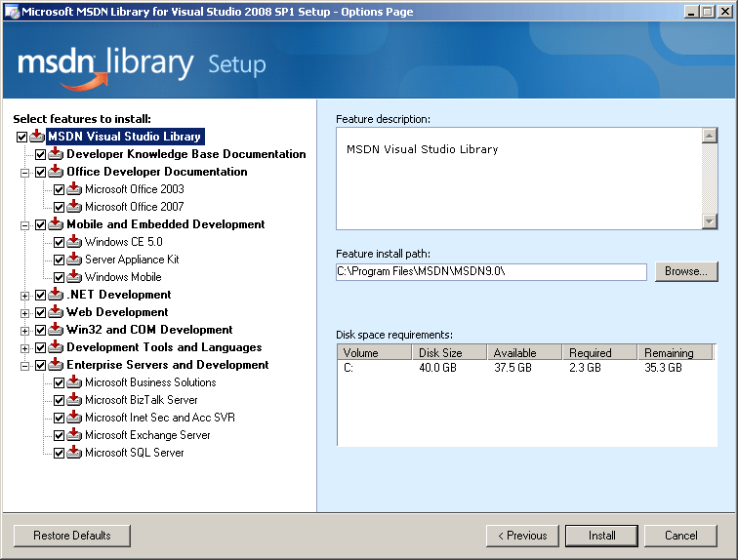Click install icon beside Windows Mobile

pyautogui.click(x=74, y=277)
